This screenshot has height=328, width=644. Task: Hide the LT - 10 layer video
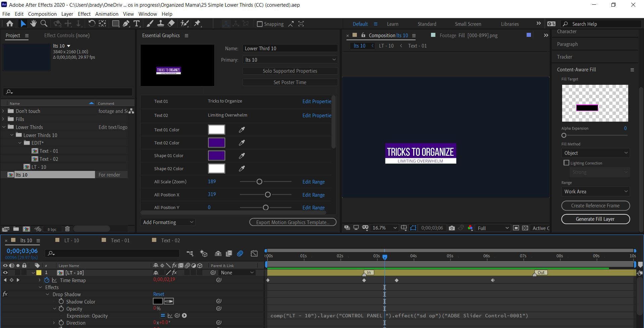click(5, 273)
